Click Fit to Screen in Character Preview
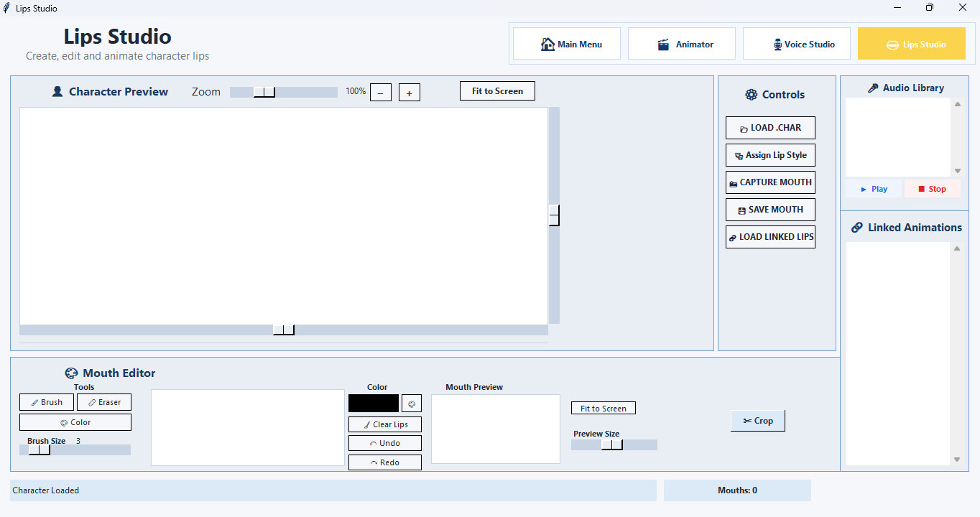Viewport: 980px width, 517px height. [497, 91]
